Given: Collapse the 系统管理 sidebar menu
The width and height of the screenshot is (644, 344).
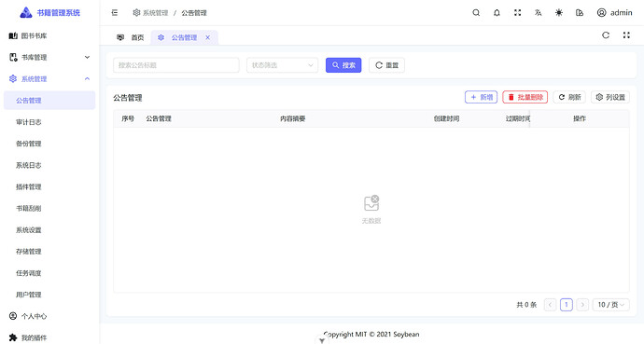Looking at the screenshot, I should coord(49,78).
